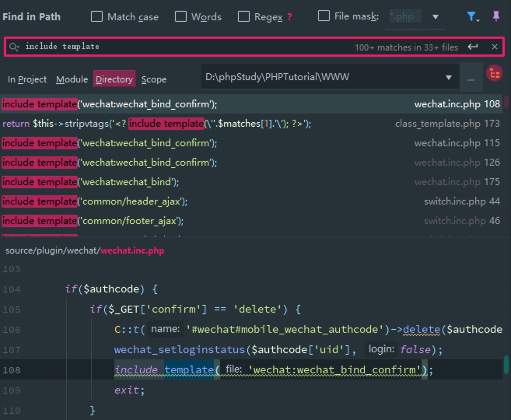Select the switch.inc.php 44 result row

[x=251, y=201]
